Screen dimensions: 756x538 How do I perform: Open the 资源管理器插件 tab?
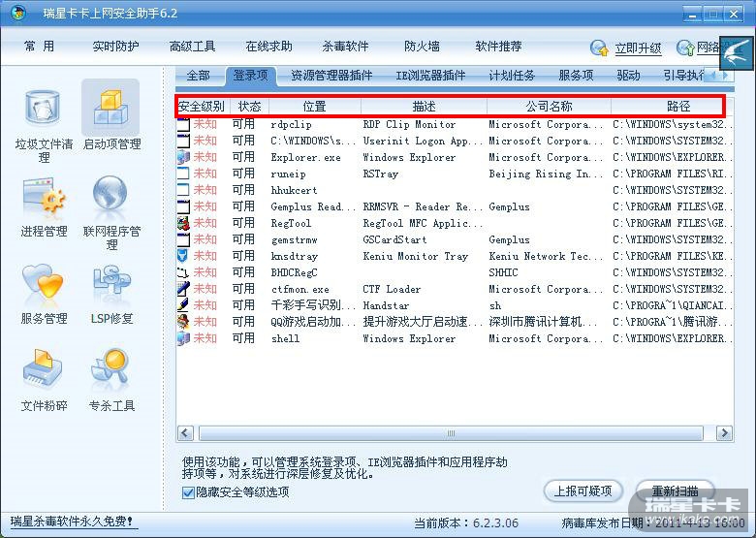[331, 76]
